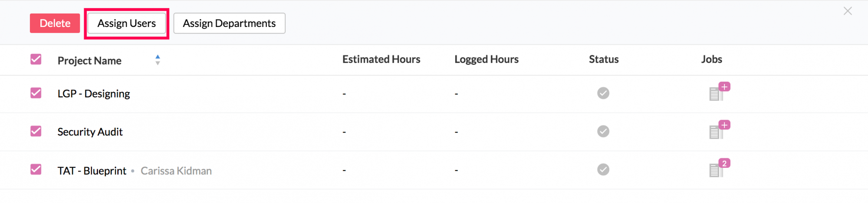Uncheck the LGP - Designing checkbox
This screenshot has height=203, width=868.
tap(36, 93)
